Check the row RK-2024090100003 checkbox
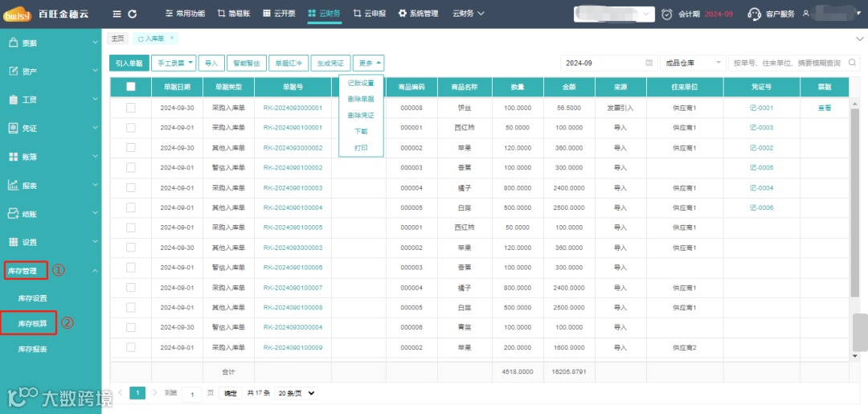This screenshot has height=414, width=868. coord(131,187)
